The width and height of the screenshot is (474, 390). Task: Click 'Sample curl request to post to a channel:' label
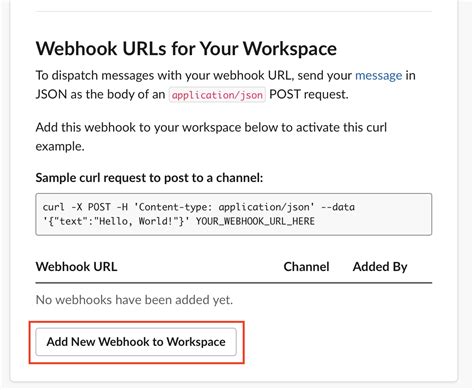click(x=149, y=178)
